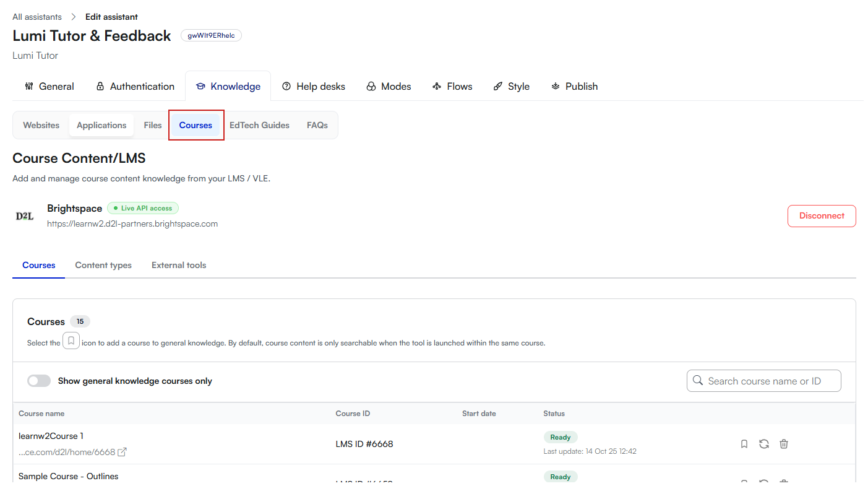868x499 pixels.
Task: Click the Live API access badge
Action: [143, 208]
